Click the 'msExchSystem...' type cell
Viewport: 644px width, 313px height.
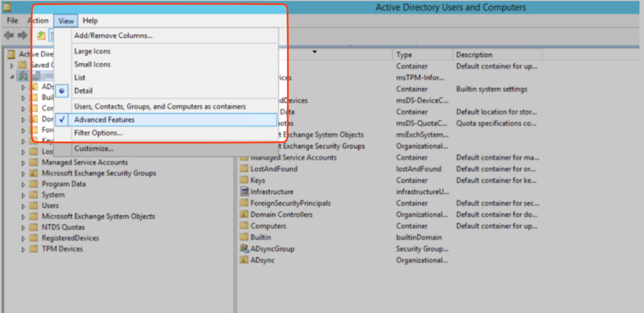coord(422,134)
